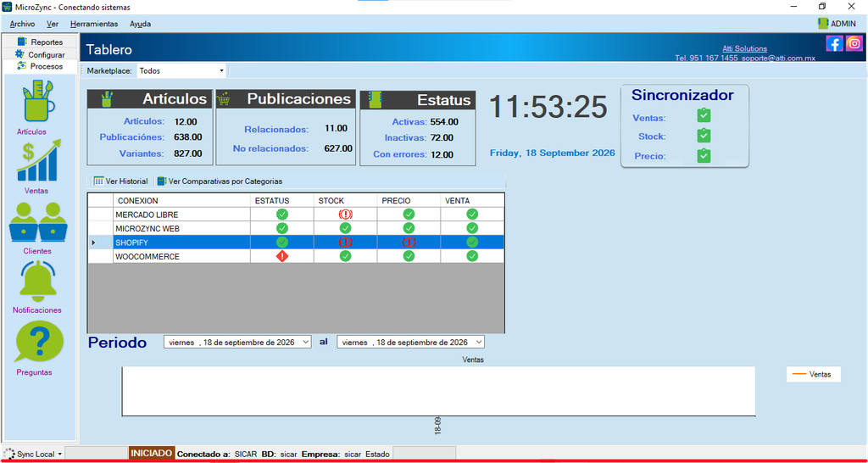Click the Sync Local spinner icon
Image resolution: width=868 pixels, height=463 pixels.
click(x=9, y=454)
